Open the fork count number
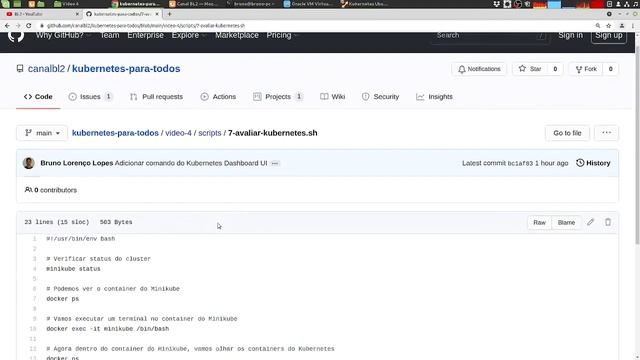 coord(611,69)
